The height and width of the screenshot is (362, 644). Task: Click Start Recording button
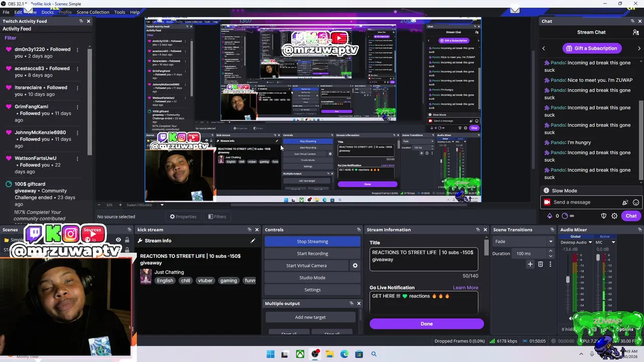pos(312,253)
